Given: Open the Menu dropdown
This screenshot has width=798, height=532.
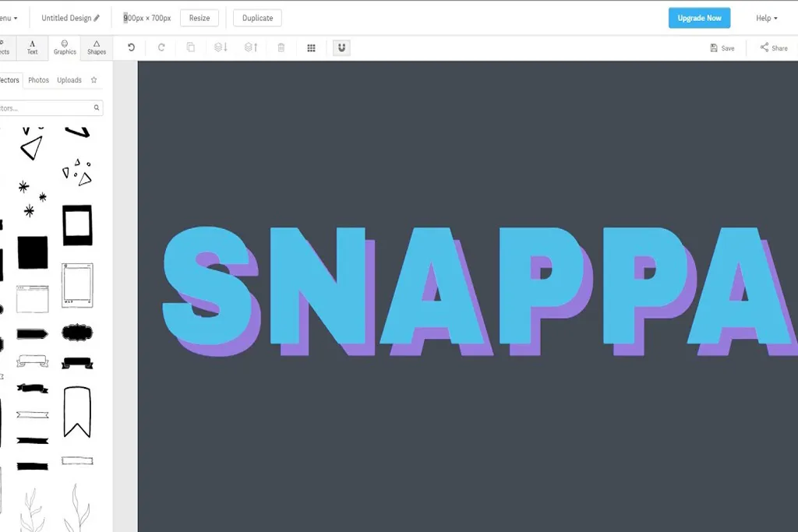Looking at the screenshot, I should coord(8,18).
